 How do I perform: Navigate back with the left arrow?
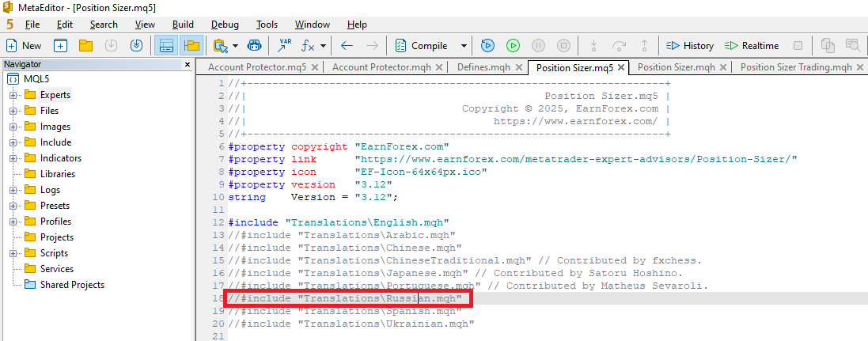(x=347, y=45)
